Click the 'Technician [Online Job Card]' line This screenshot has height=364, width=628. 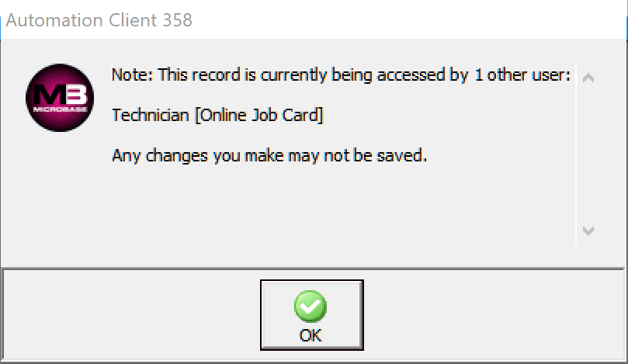pos(218,116)
